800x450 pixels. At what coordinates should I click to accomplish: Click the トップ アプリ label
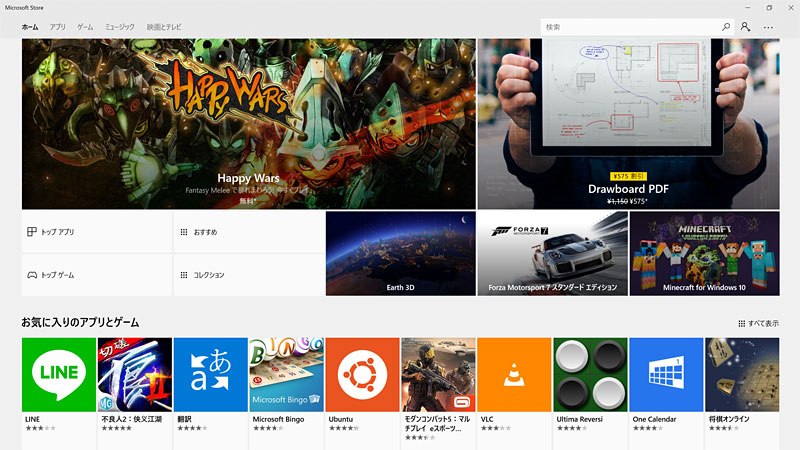(58, 232)
